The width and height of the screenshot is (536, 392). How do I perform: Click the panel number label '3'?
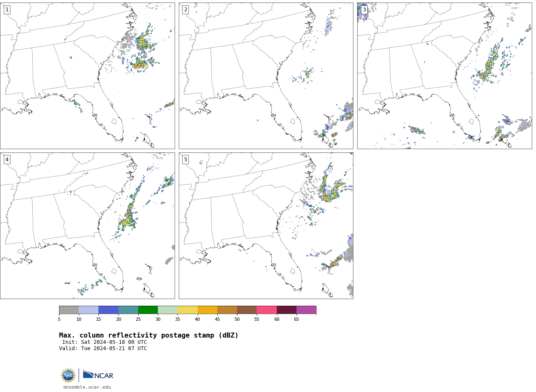click(364, 10)
